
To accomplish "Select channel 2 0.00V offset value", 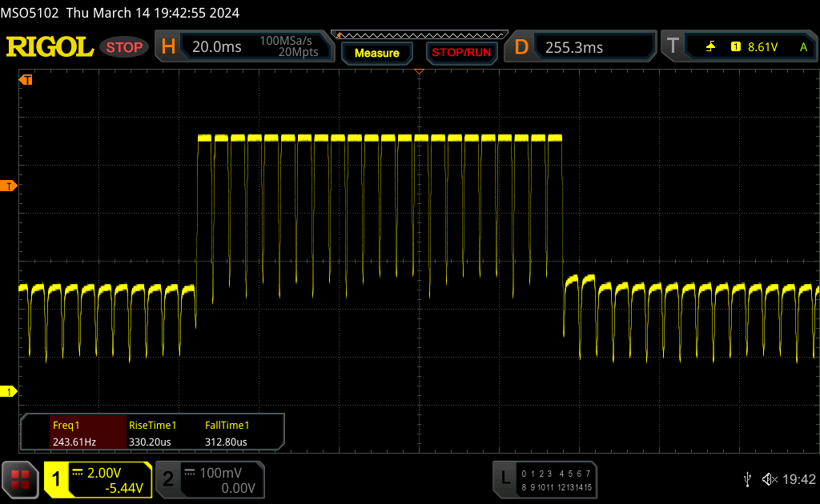I will 238,488.
